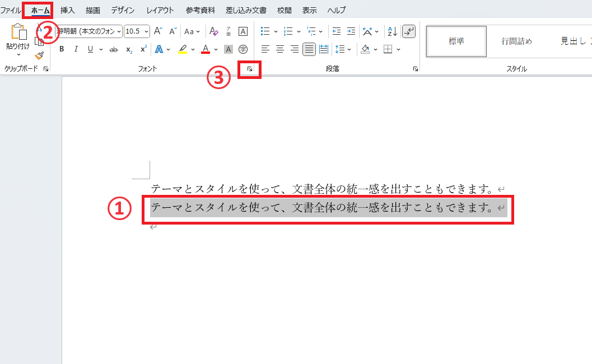
Task: Open the font name combo box
Action: click(x=88, y=31)
